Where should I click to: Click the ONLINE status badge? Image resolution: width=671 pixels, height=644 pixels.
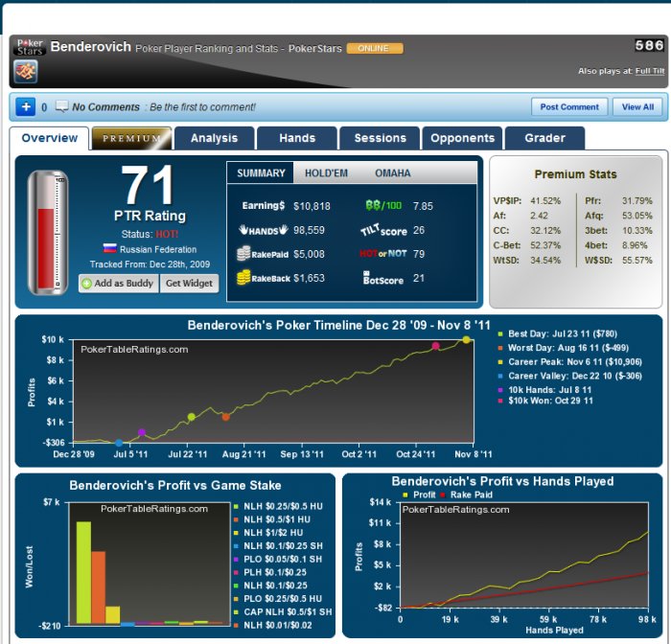pos(375,48)
